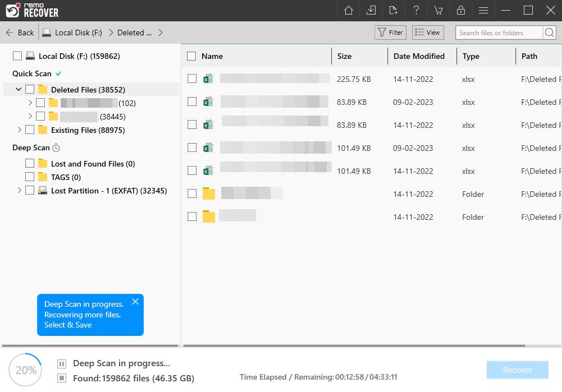Click the Home icon in title bar

point(349,11)
